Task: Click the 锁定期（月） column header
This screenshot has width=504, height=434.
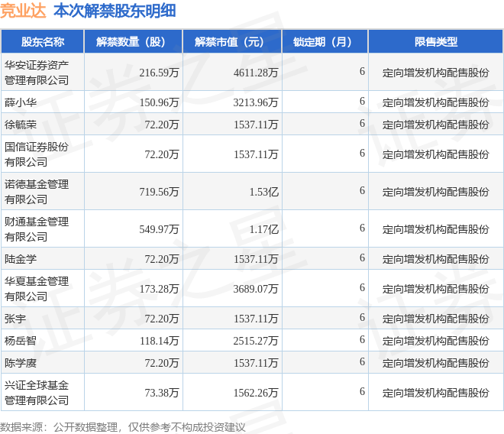Action: tap(325, 42)
